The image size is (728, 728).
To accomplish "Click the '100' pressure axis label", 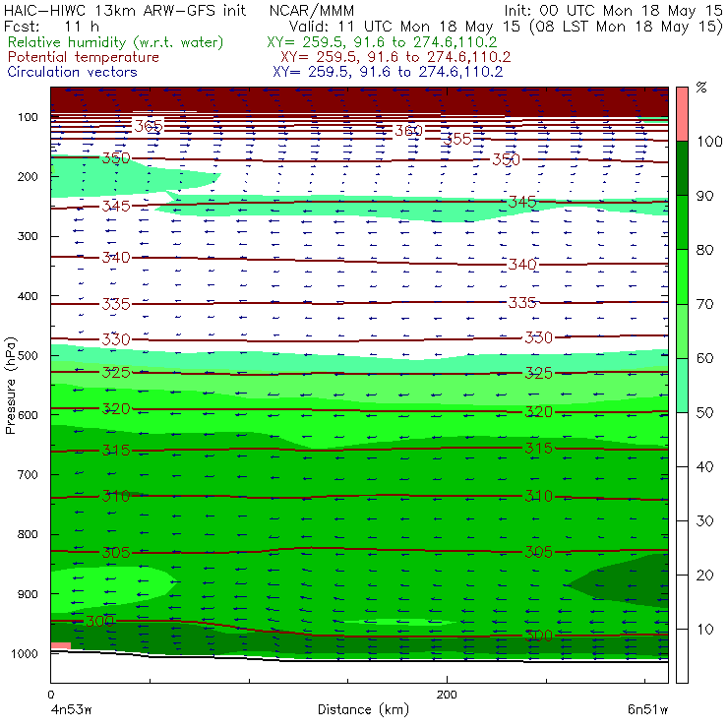I will pos(28,117).
